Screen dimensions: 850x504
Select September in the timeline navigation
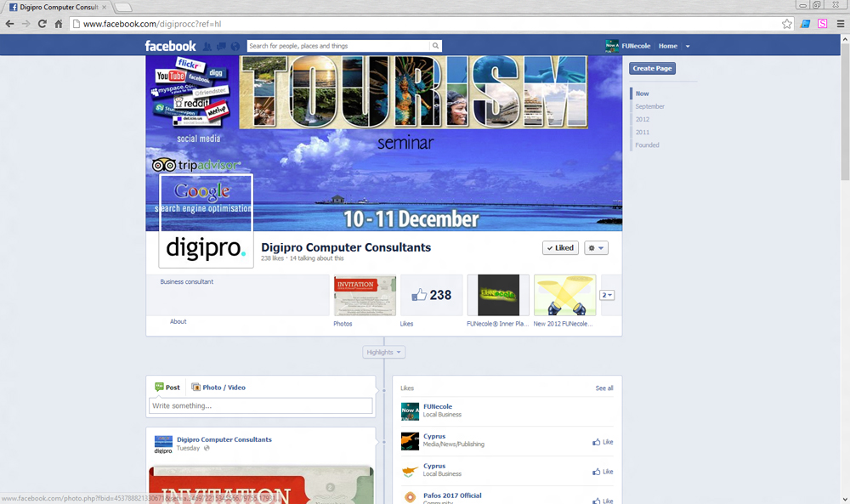tap(649, 106)
